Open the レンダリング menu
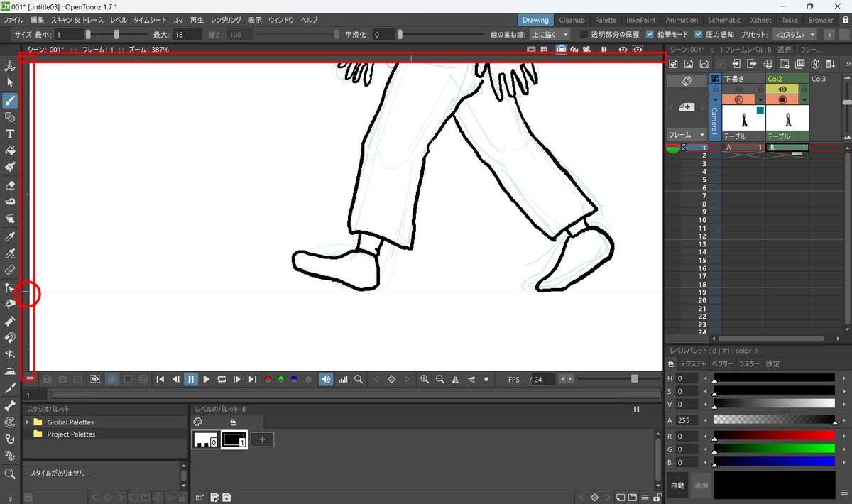 tap(226, 20)
